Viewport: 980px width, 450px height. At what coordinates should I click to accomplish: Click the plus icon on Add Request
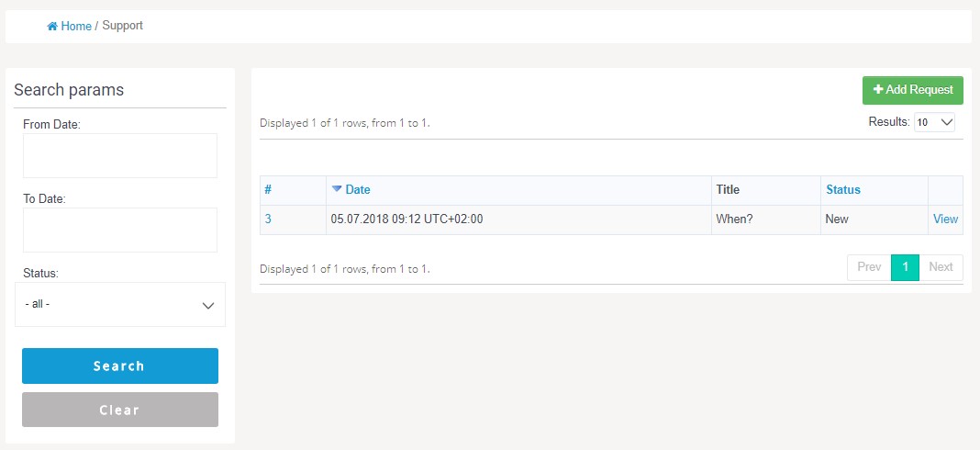pyautogui.click(x=878, y=90)
